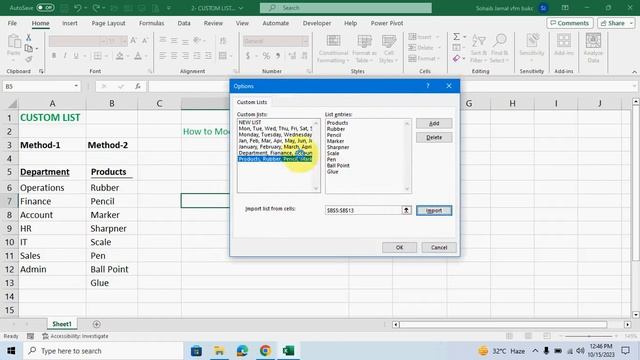The width and height of the screenshot is (640, 360).
Task: Click the Sensitivity icon
Action: (x=532, y=46)
